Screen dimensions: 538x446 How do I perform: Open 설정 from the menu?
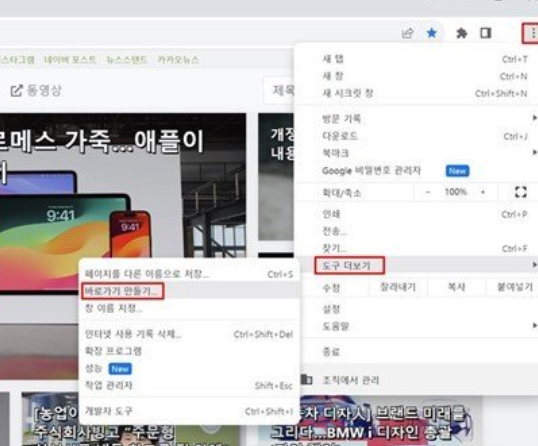(x=416, y=309)
